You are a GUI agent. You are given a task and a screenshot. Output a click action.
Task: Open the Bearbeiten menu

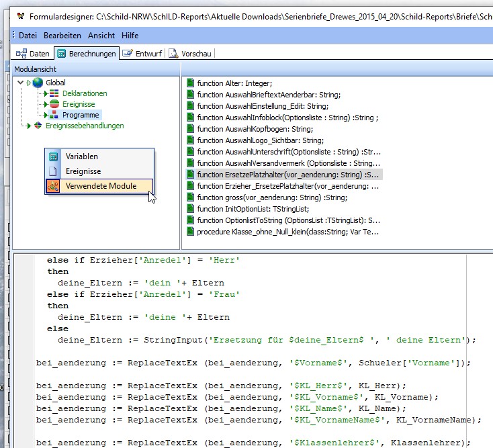62,36
